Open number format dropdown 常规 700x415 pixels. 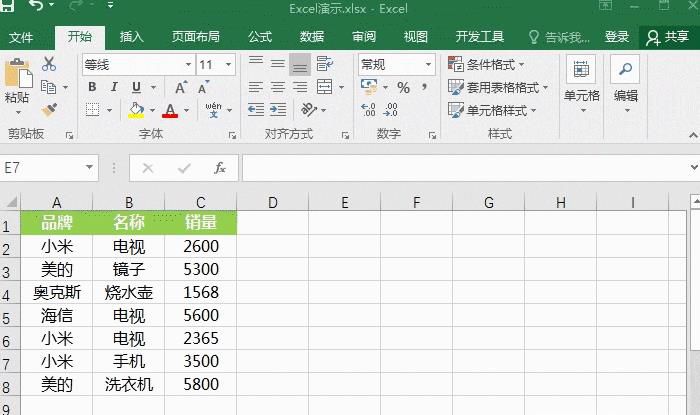[428, 65]
